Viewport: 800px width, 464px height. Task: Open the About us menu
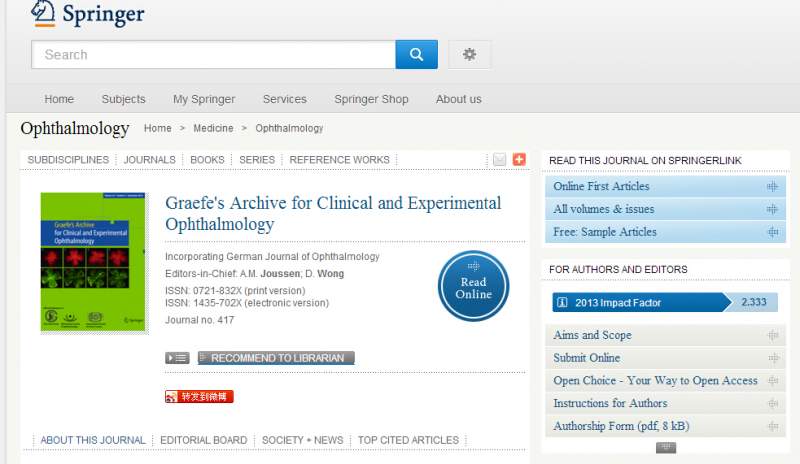[459, 99]
